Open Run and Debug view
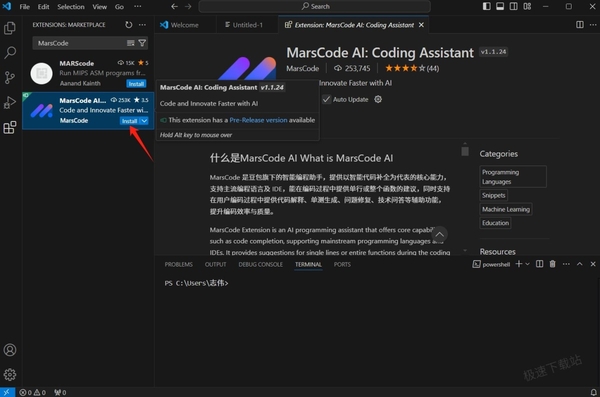Image resolution: width=600 pixels, height=397 pixels. pyautogui.click(x=10, y=103)
